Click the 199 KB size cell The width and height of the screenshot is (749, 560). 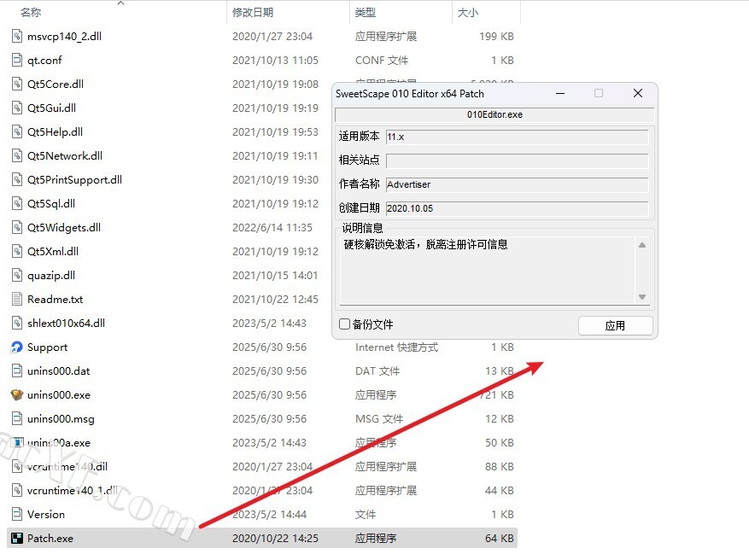(497, 37)
